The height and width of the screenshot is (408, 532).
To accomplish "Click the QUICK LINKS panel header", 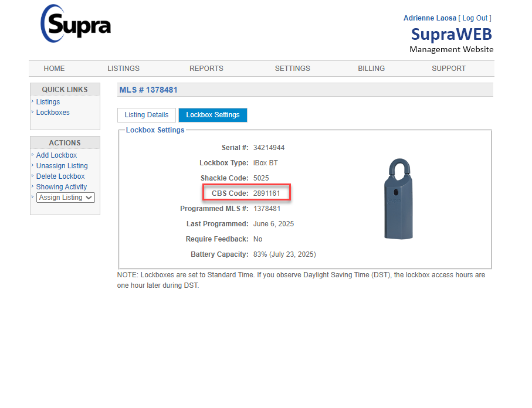I will (x=65, y=89).
